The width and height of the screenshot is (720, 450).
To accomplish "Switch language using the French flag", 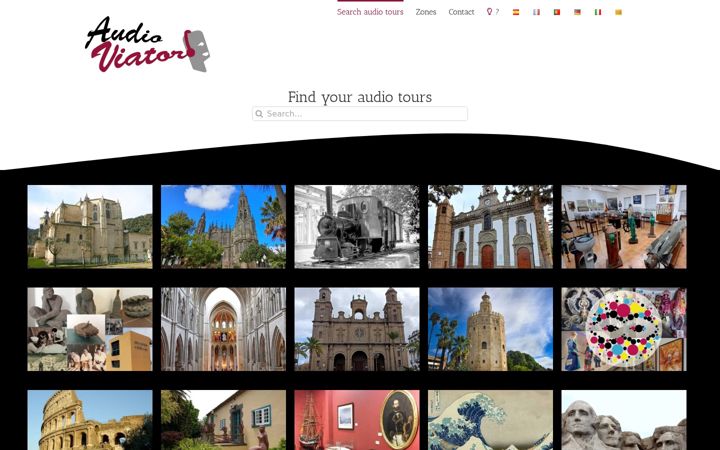I will click(x=536, y=12).
